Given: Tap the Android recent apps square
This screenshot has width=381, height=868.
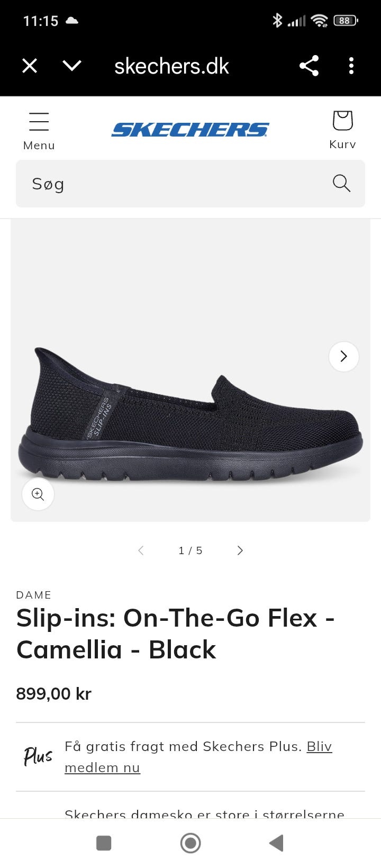Looking at the screenshot, I should [x=104, y=843].
